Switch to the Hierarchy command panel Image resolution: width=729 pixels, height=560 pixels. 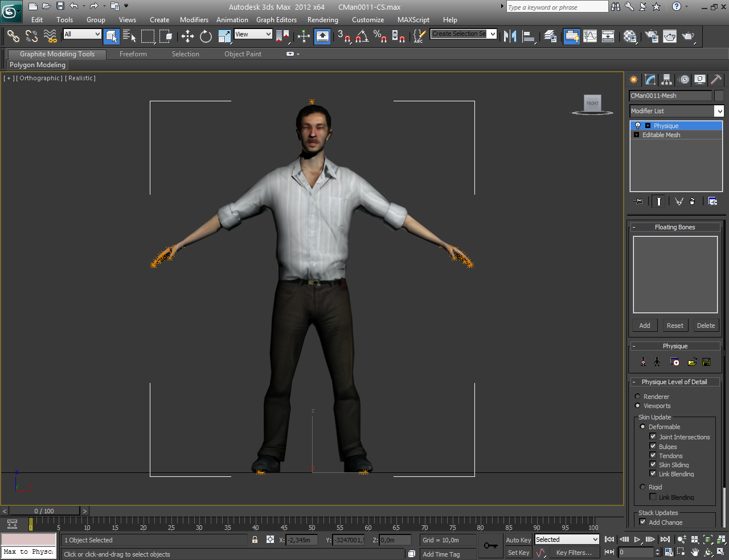[x=667, y=80]
